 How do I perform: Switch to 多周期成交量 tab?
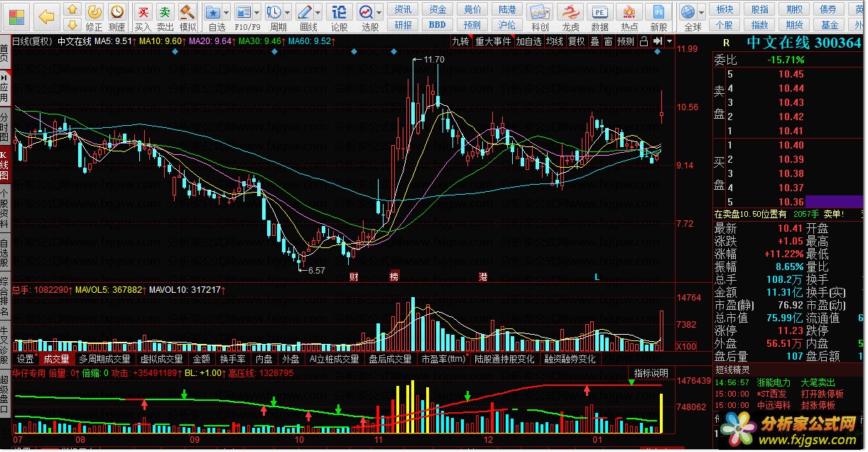click(x=105, y=359)
